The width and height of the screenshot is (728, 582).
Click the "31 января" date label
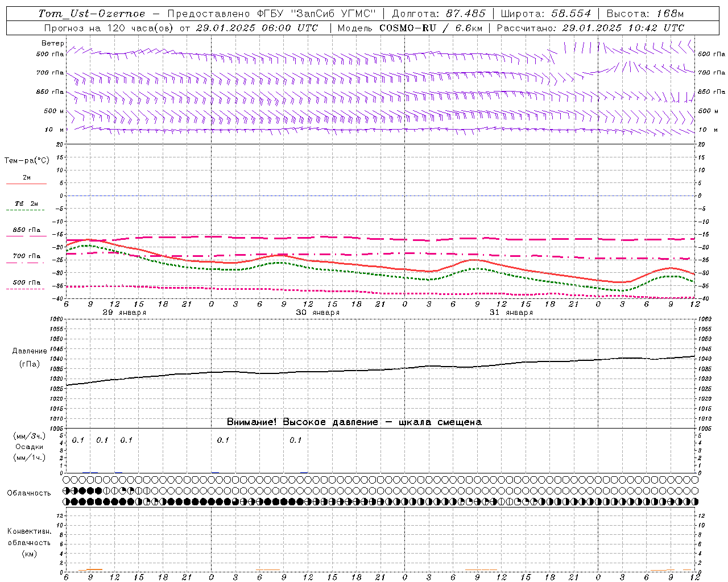tap(511, 313)
